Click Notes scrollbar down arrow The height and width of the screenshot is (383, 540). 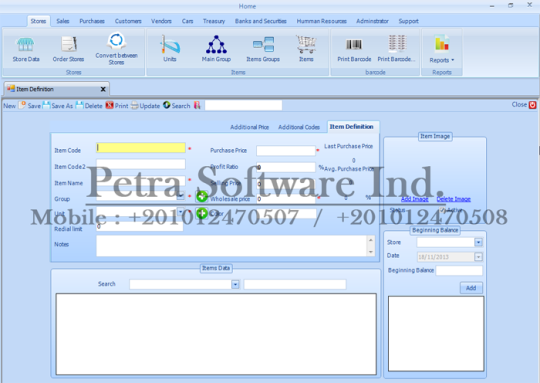point(371,252)
